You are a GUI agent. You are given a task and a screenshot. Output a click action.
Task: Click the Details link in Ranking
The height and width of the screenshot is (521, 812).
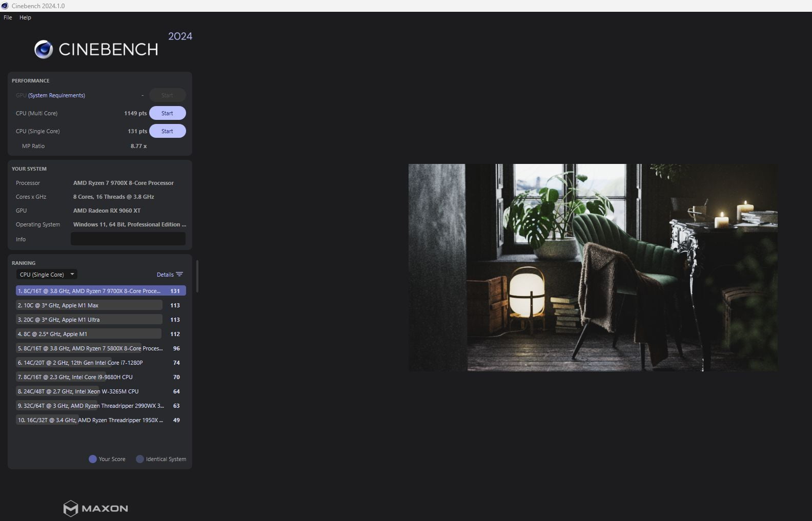tap(165, 275)
